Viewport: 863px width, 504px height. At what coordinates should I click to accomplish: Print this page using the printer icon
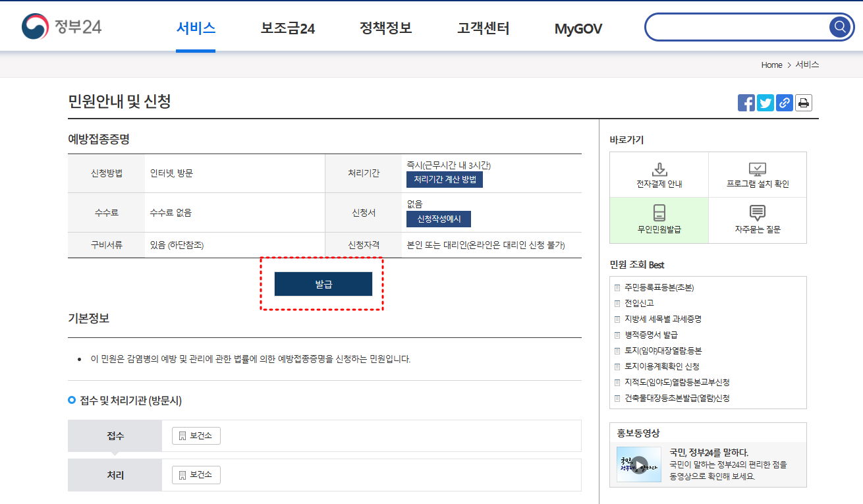pos(803,103)
